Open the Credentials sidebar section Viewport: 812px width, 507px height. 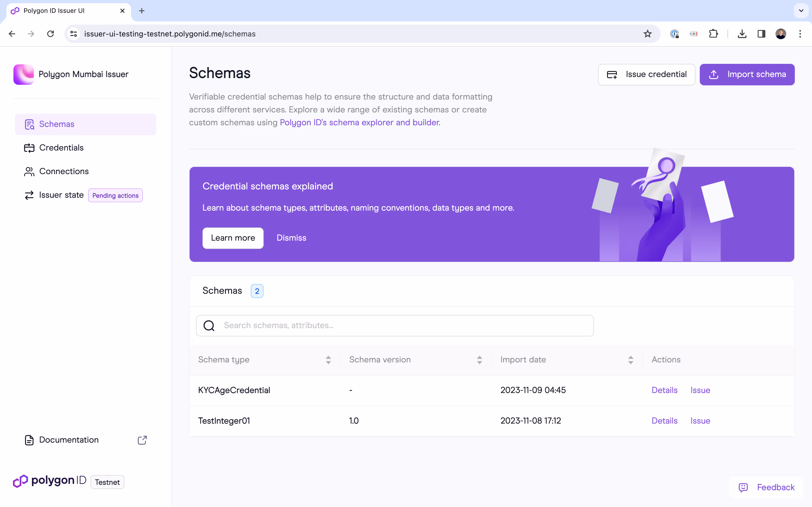(x=61, y=148)
